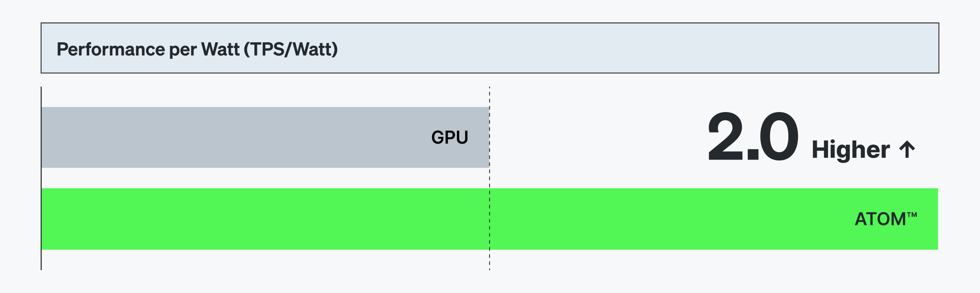Click the large digit 0 in 2.0

(x=779, y=136)
